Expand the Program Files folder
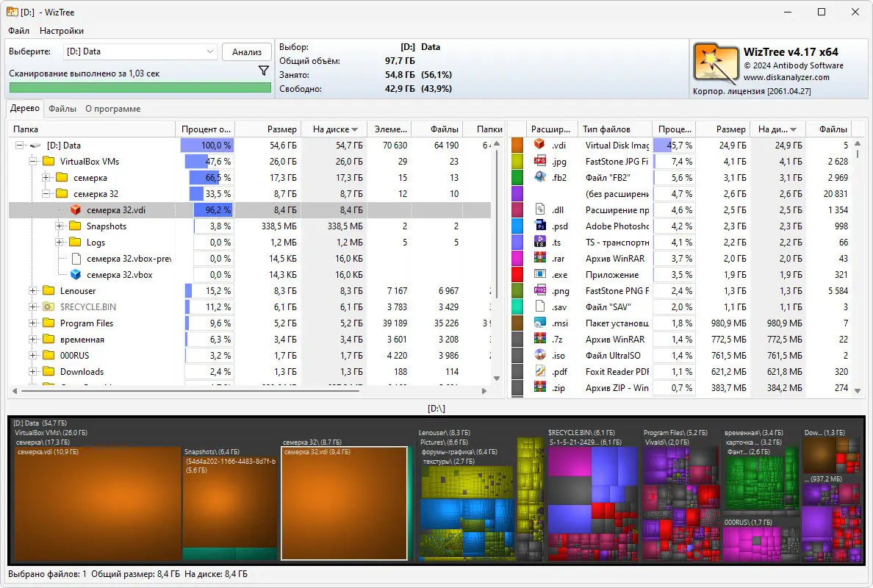 click(x=33, y=323)
